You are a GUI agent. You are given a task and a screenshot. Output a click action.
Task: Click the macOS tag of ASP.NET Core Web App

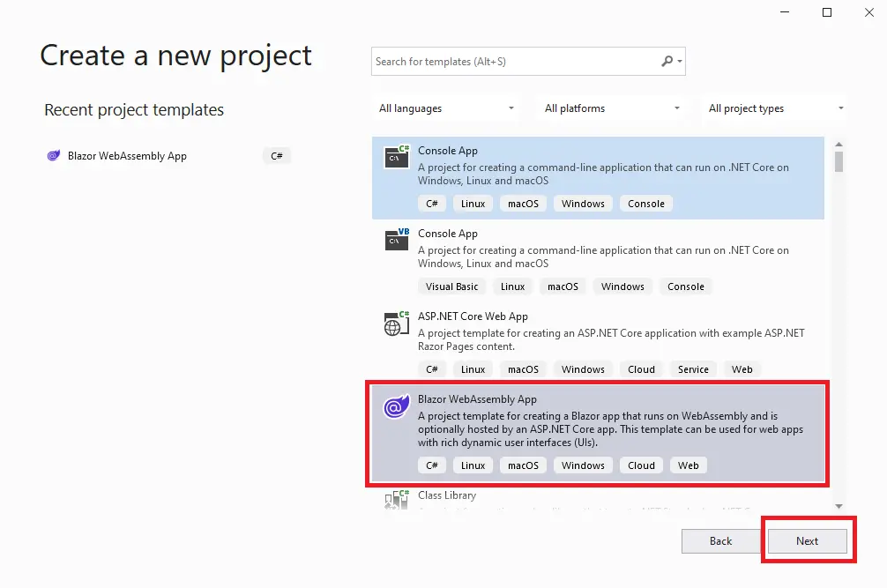tap(523, 369)
